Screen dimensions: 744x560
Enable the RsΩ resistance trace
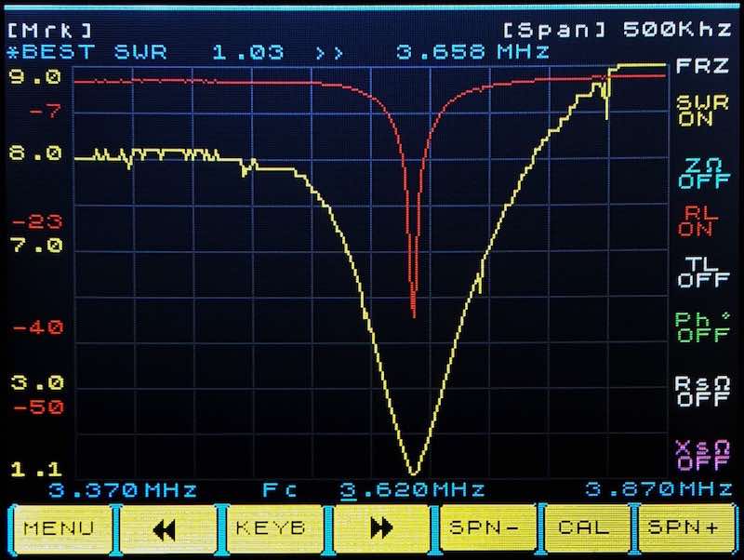click(696, 392)
